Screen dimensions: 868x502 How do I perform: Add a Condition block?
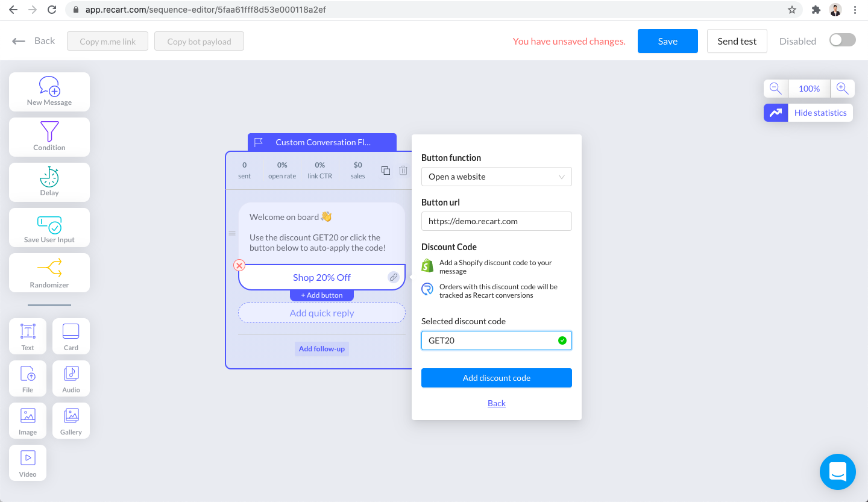pos(49,137)
